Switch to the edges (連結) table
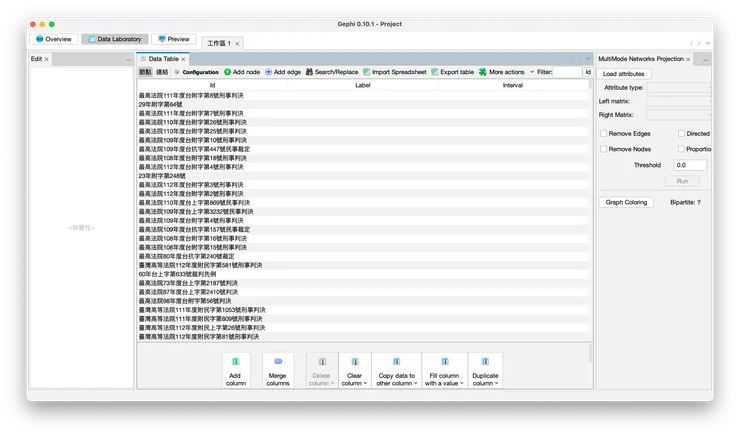This screenshot has width=740, height=436. tap(162, 72)
